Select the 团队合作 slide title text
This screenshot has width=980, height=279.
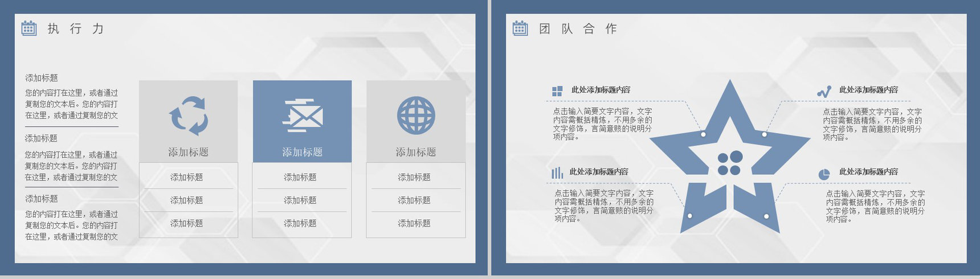578,28
